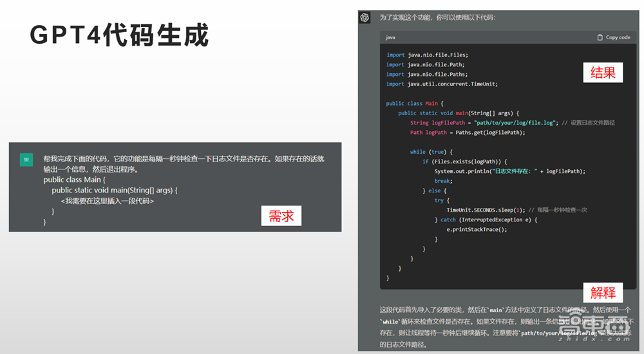Click the java language label
The width and height of the screenshot is (644, 354).
391,37
